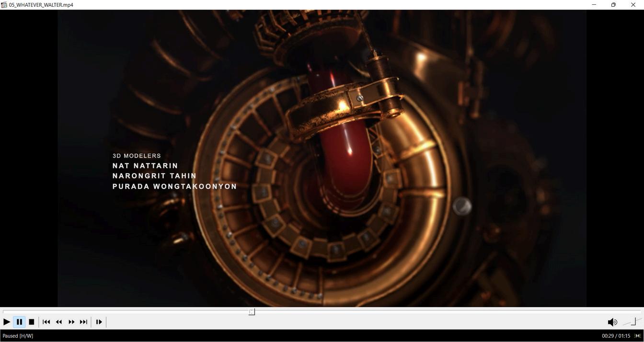
Task: Click the 00:29 / 01:15 time display
Action: click(x=616, y=336)
